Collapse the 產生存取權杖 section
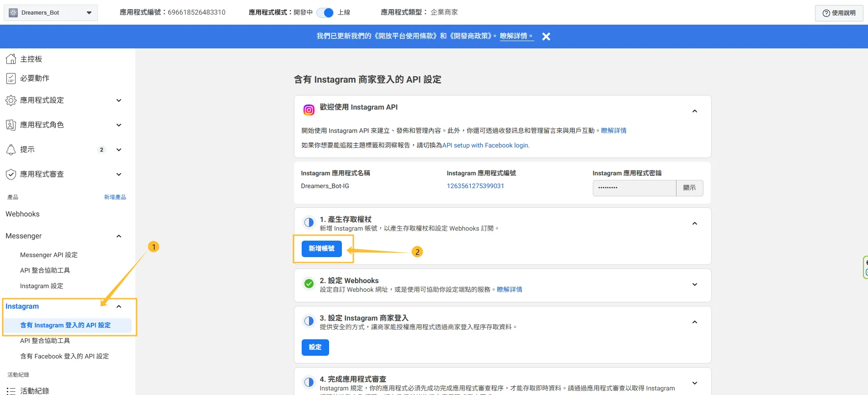This screenshot has width=868, height=395. (x=694, y=223)
